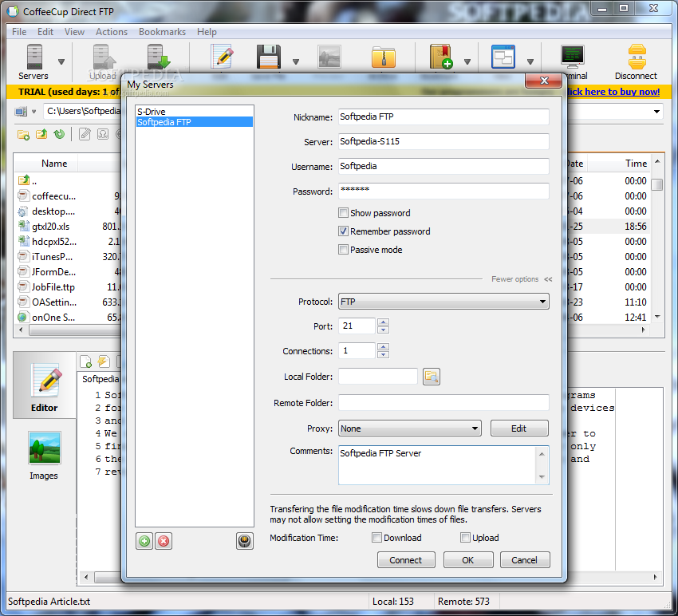The height and width of the screenshot is (616, 678).
Task: Browse for Local Folder icon
Action: point(431,377)
